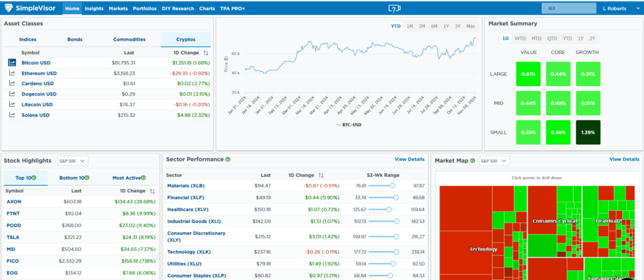The width and height of the screenshot is (644, 280).
Task: Click help icon beside Most Active tab
Action: [143, 178]
